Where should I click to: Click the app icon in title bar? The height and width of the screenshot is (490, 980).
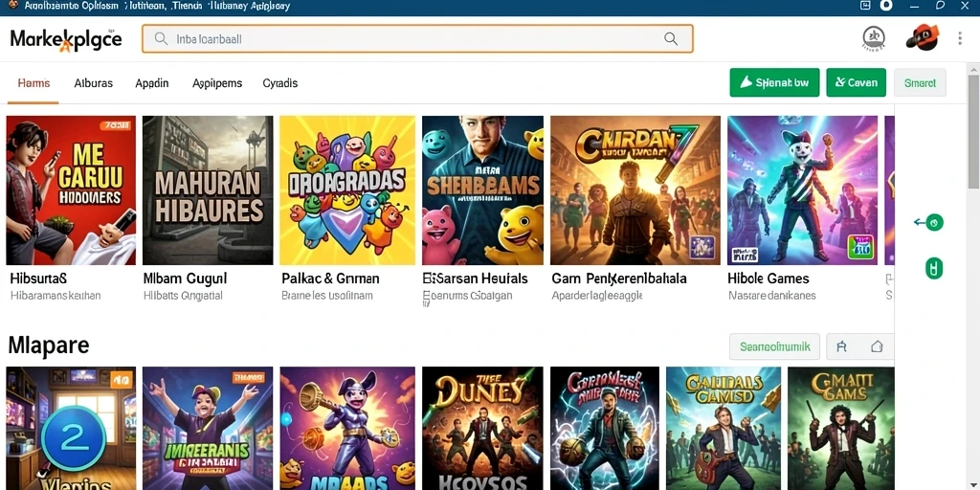pyautogui.click(x=13, y=6)
